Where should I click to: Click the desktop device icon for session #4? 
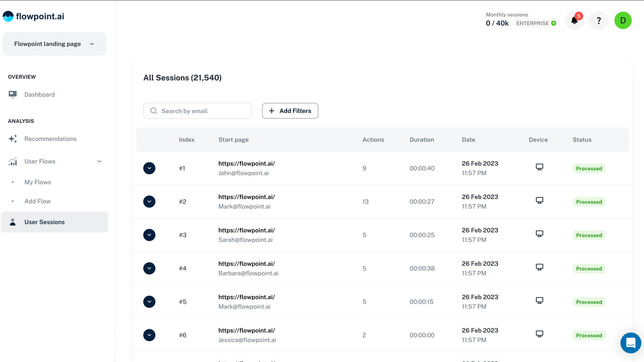(x=539, y=267)
